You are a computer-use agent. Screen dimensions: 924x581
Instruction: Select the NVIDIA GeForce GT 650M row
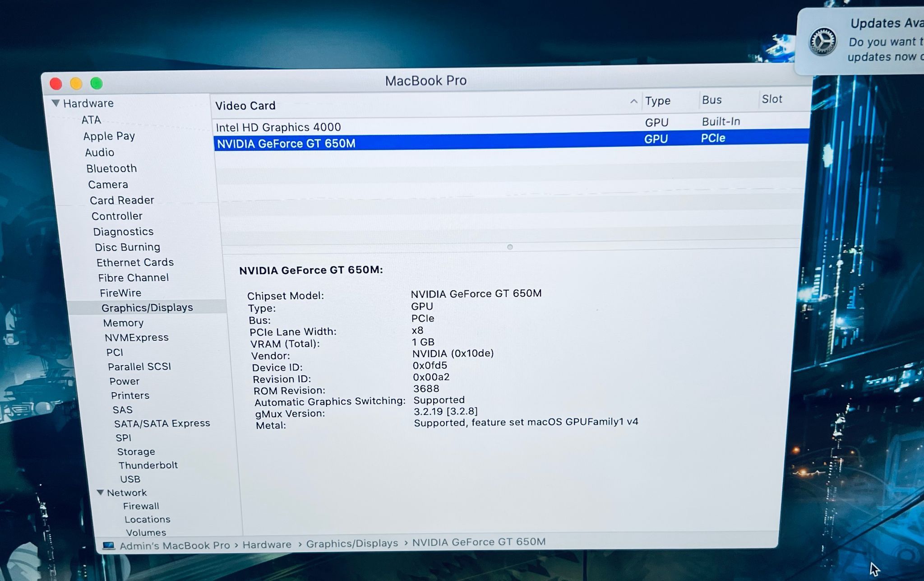pos(287,143)
